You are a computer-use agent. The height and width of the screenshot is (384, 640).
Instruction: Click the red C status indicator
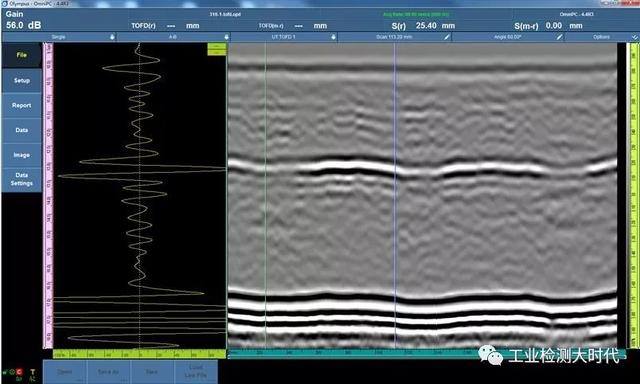[x=19, y=372]
